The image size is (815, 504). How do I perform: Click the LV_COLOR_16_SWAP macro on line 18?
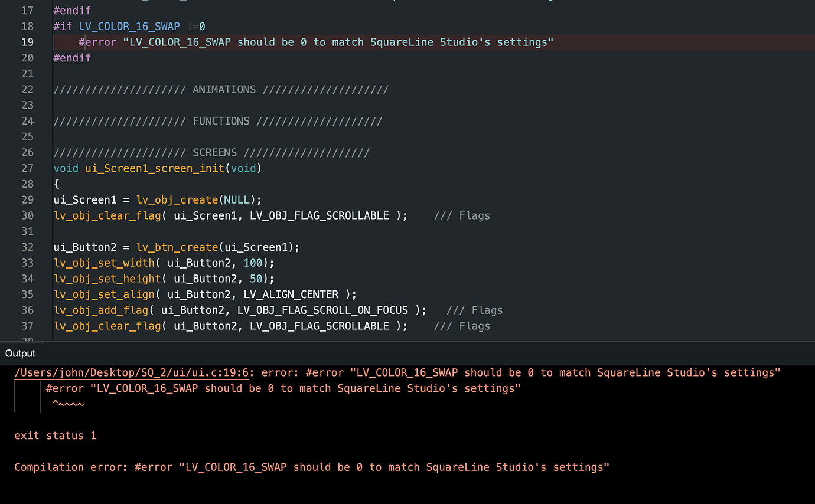(x=129, y=27)
